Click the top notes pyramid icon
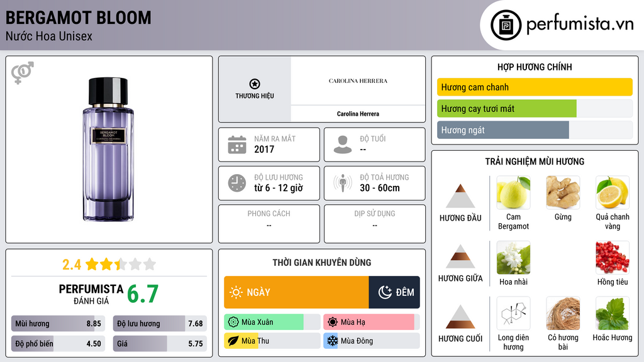The image size is (644, 362). point(460,197)
